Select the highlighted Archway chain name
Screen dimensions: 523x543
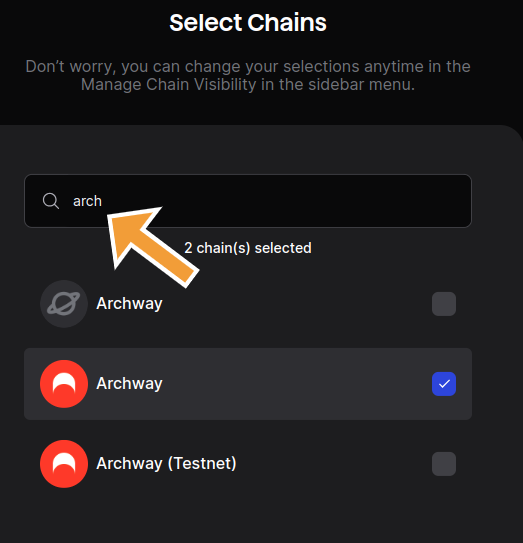[x=129, y=384]
